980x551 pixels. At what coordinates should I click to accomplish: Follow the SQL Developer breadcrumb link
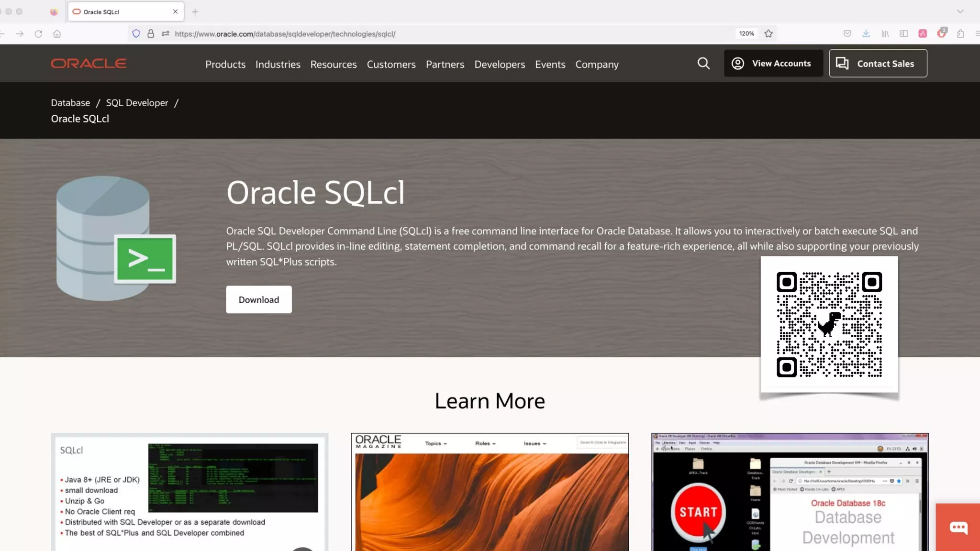pyautogui.click(x=137, y=103)
